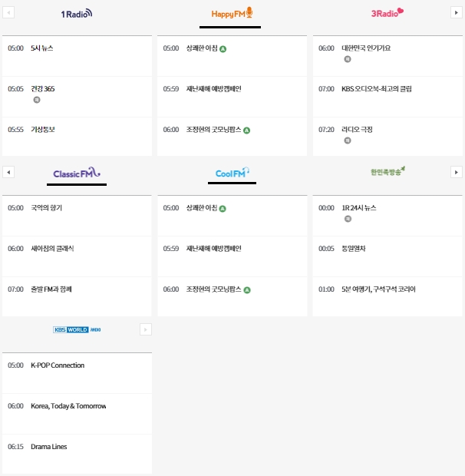Click green A badge on HappyFM 상쾌한 아침
Screen dimensions: 465x476
[223, 49]
